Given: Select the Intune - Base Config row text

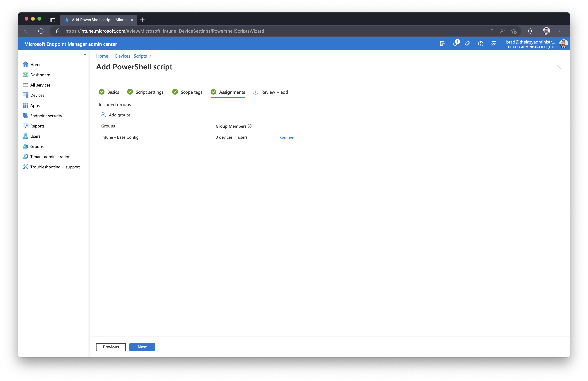Looking at the screenshot, I should tap(120, 137).
